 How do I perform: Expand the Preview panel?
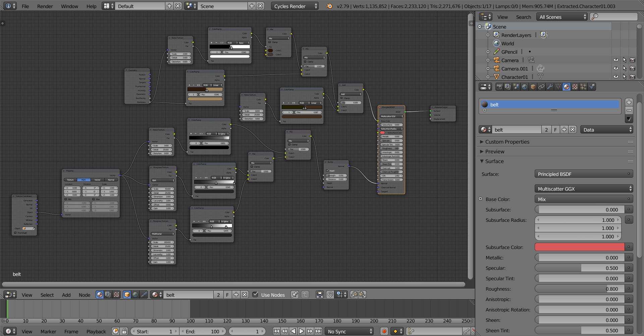pos(494,151)
